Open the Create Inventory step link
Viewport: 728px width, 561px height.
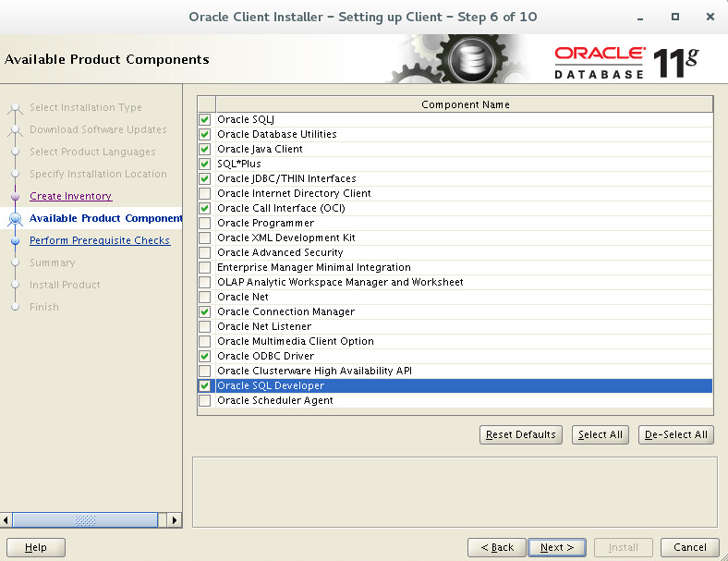pyautogui.click(x=70, y=196)
